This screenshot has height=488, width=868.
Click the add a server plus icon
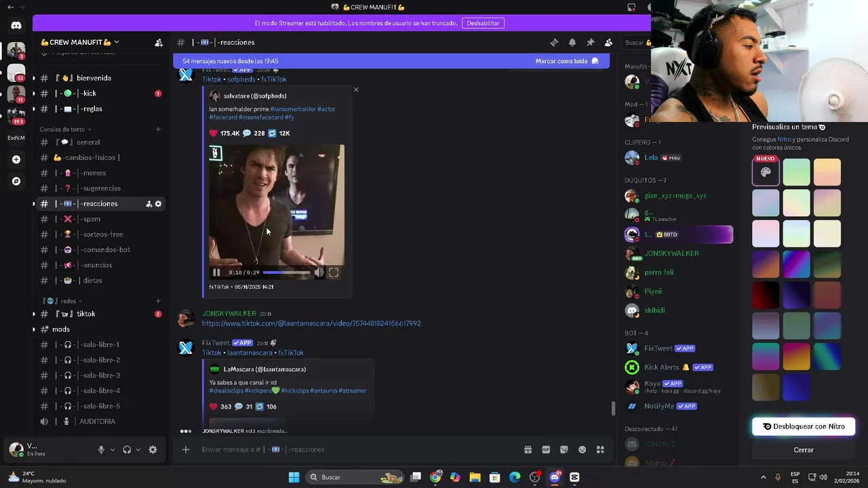click(16, 159)
